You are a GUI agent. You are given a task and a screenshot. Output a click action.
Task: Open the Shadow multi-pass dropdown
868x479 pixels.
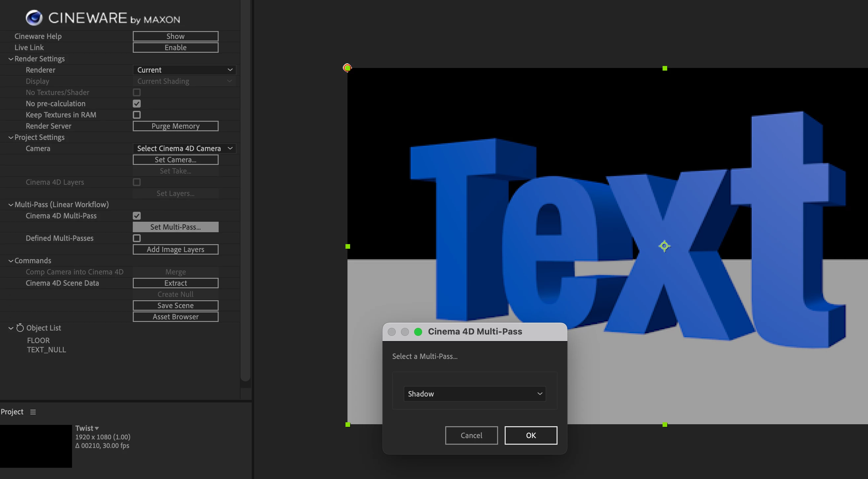pyautogui.click(x=474, y=394)
